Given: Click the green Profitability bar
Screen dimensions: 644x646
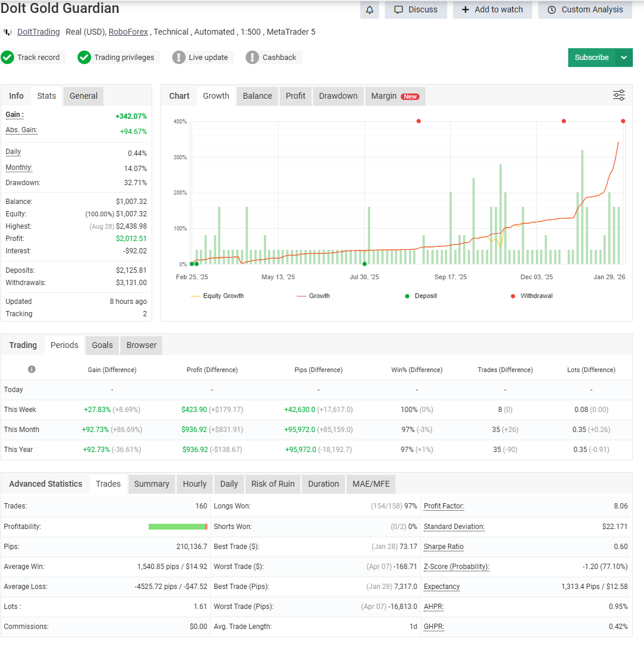Looking at the screenshot, I should [177, 527].
